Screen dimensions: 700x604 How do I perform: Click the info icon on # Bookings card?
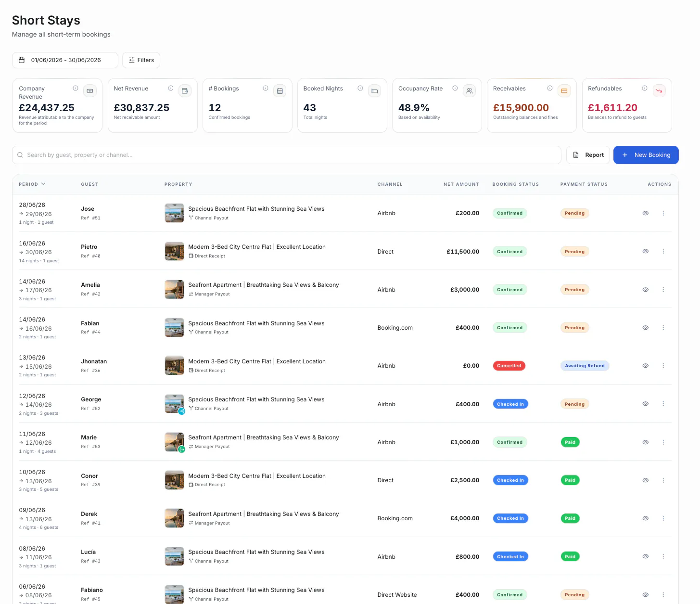(265, 88)
